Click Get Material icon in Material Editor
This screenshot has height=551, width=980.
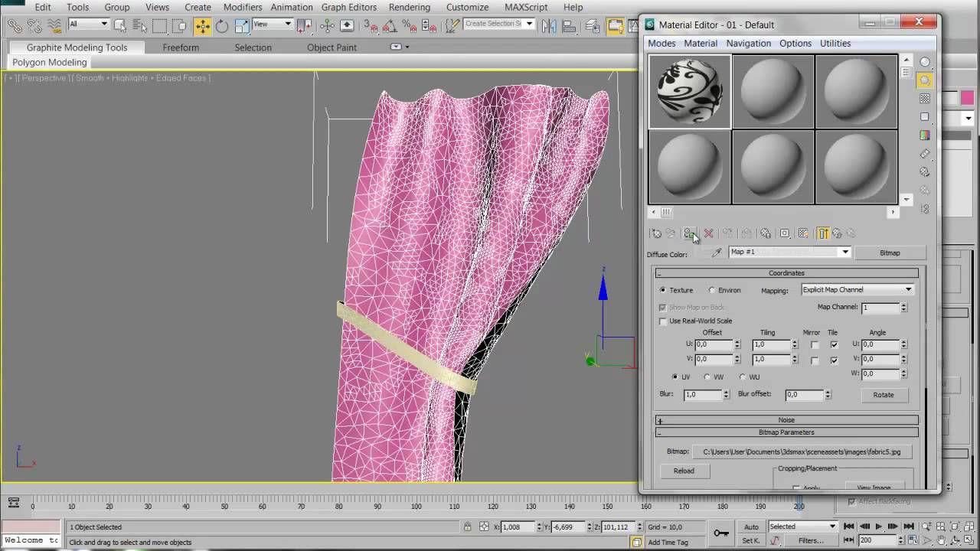pyautogui.click(x=655, y=233)
